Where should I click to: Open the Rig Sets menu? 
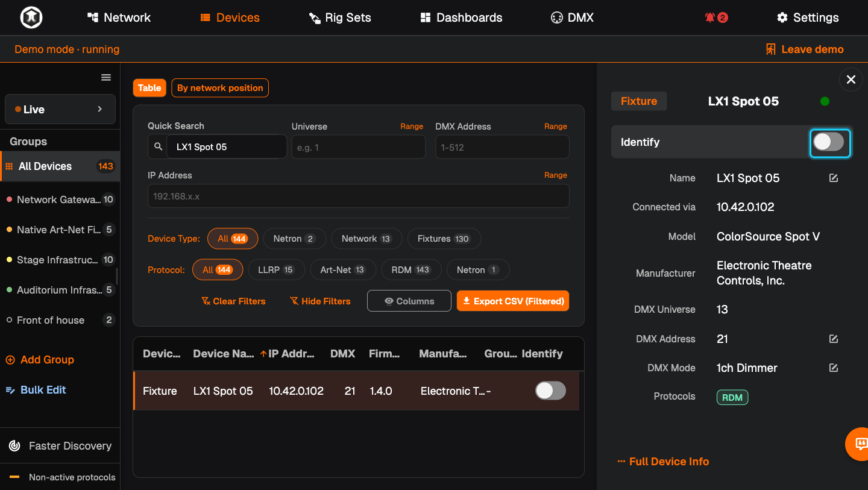340,17
